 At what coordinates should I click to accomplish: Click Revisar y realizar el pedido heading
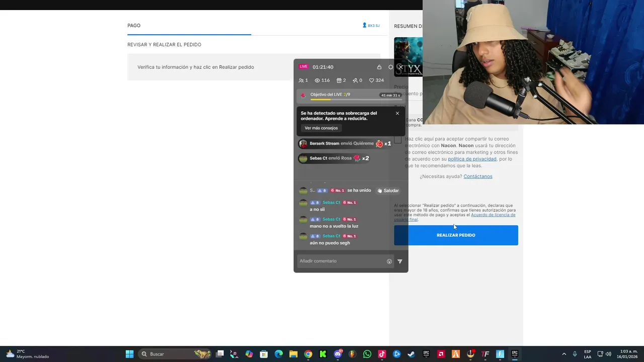click(x=164, y=45)
